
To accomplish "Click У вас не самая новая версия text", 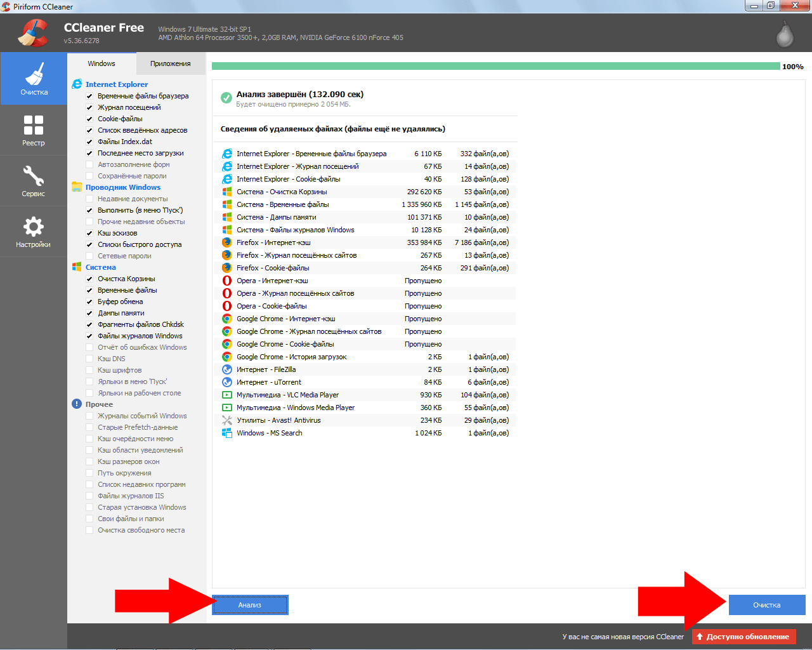I will pos(623,637).
